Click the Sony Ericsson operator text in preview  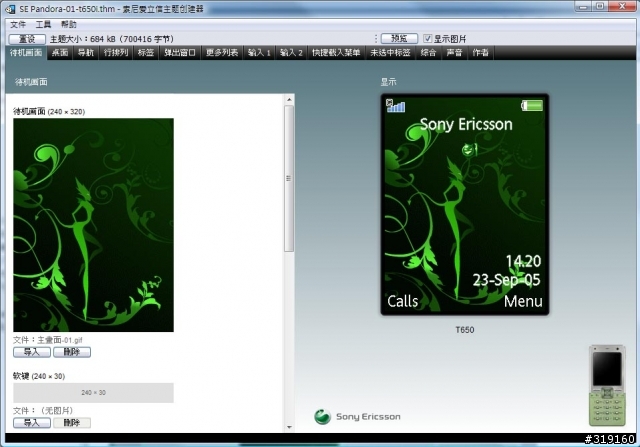pos(466,125)
